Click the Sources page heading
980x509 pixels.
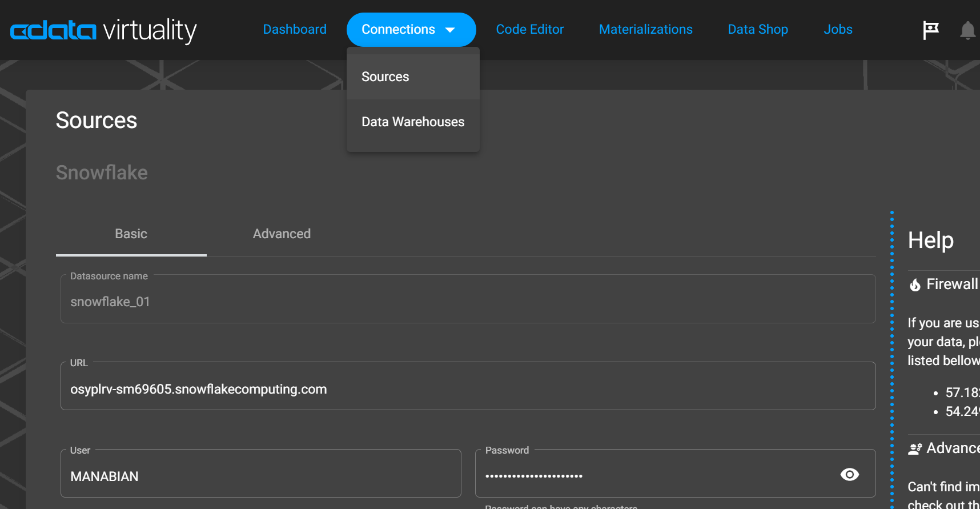coord(97,121)
